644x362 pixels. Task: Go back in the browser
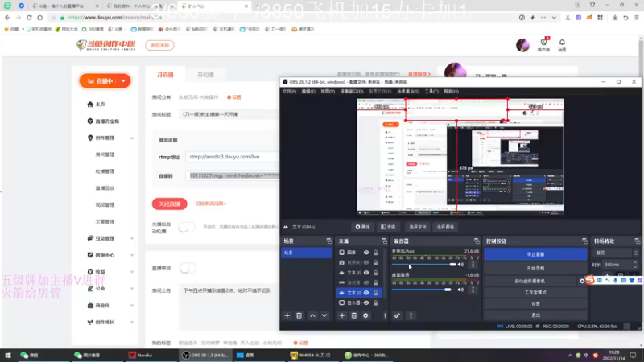pos(7,18)
